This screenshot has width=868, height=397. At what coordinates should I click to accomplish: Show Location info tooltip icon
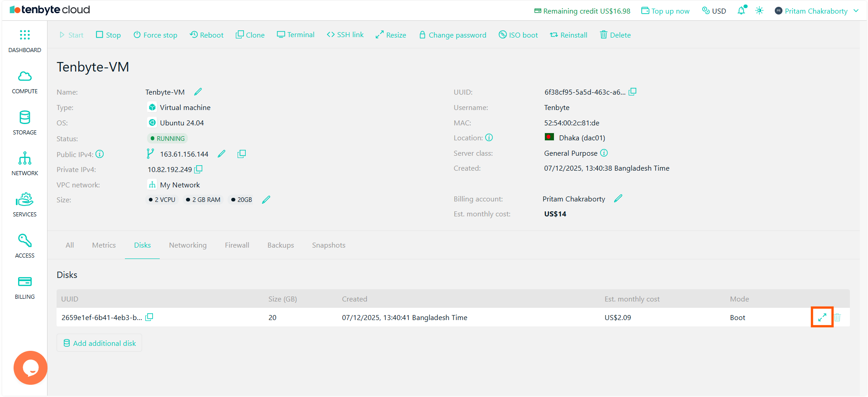pos(489,138)
